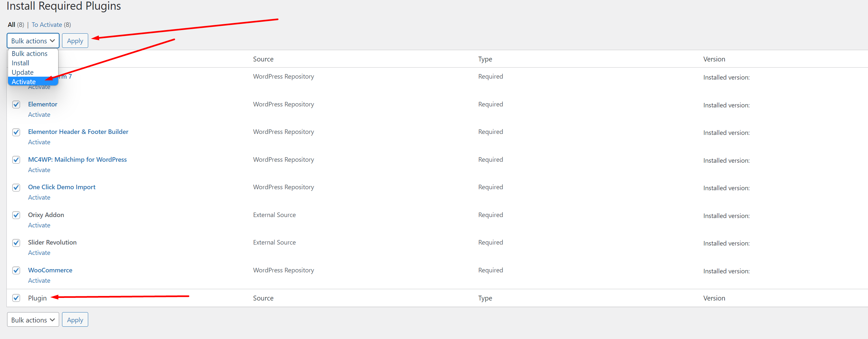Open the To Activate filter link
The height and width of the screenshot is (339, 868).
coord(47,25)
